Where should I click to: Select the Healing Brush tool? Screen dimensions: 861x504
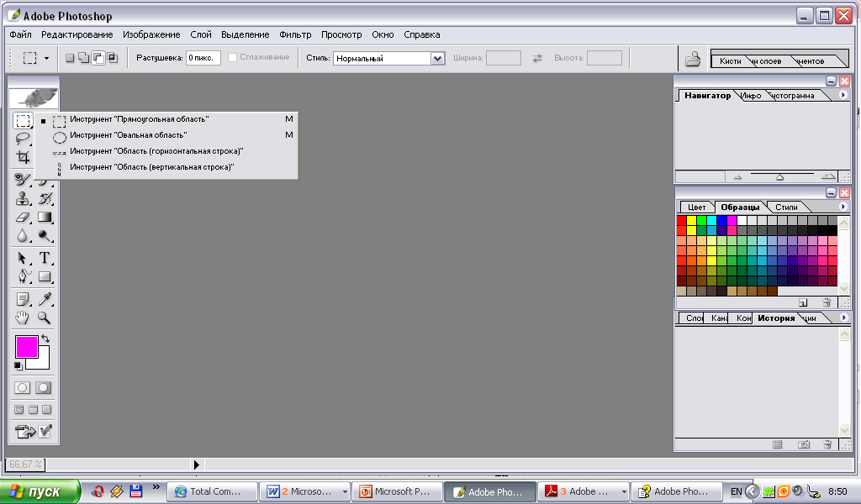tap(22, 179)
